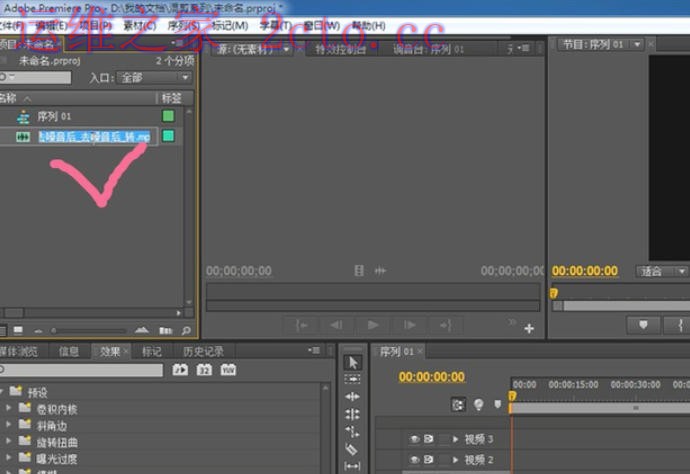The height and width of the screenshot is (474, 690).
Task: Step forward one frame in Source monitor
Action: (410, 325)
